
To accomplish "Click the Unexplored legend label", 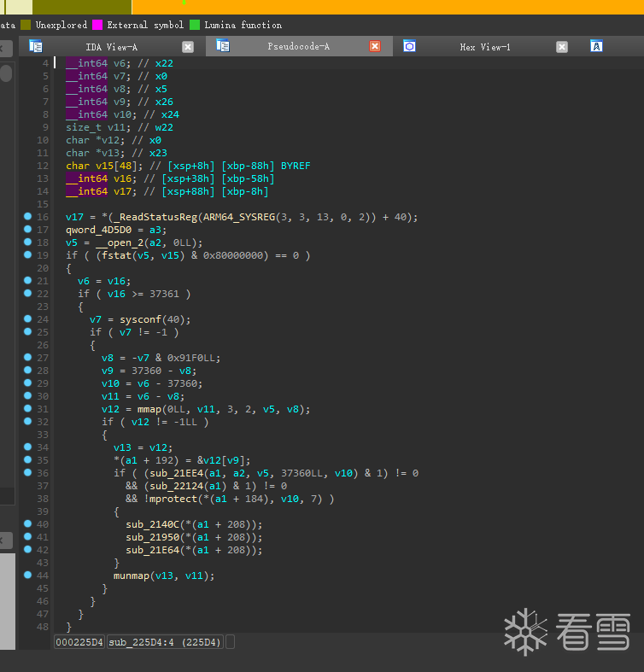I will [61, 25].
